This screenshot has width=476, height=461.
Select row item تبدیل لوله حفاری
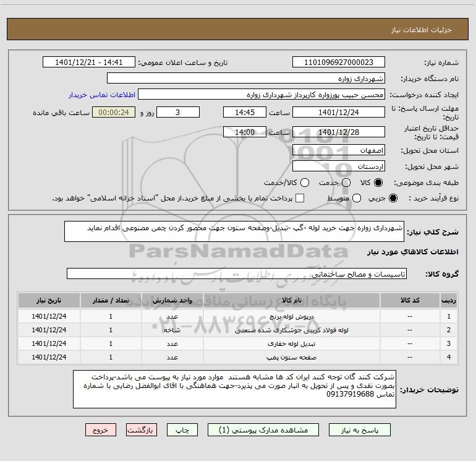click(291, 343)
